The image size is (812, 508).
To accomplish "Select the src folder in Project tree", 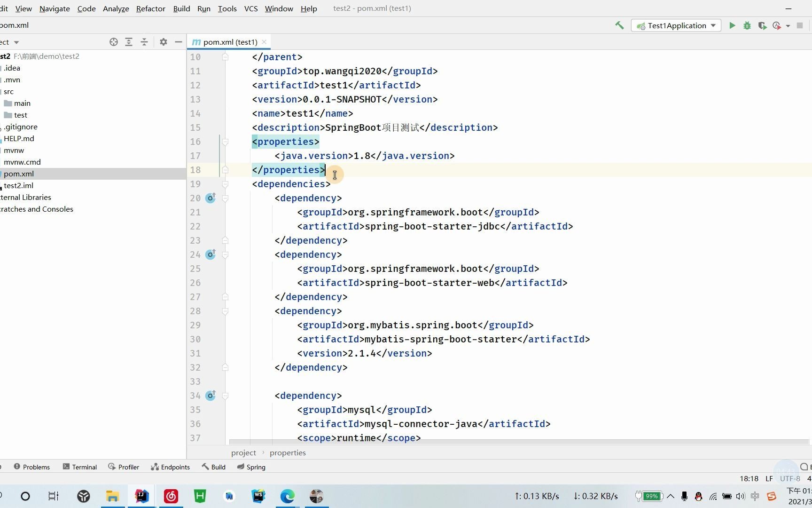I will [8, 91].
